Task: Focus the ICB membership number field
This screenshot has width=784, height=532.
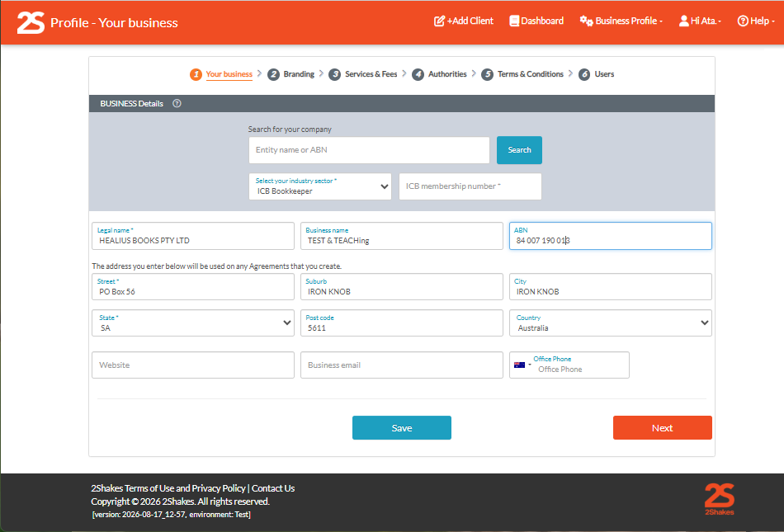Action: 470,186
